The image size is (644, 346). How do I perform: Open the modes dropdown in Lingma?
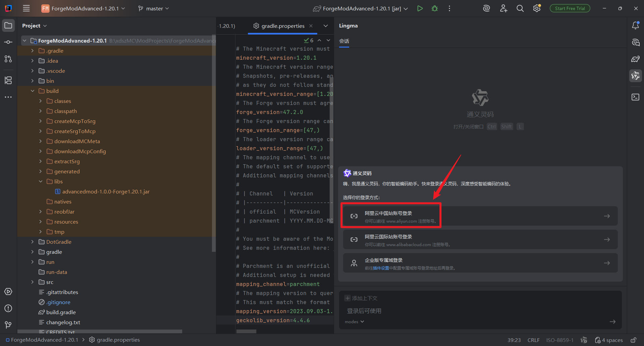[354, 322]
